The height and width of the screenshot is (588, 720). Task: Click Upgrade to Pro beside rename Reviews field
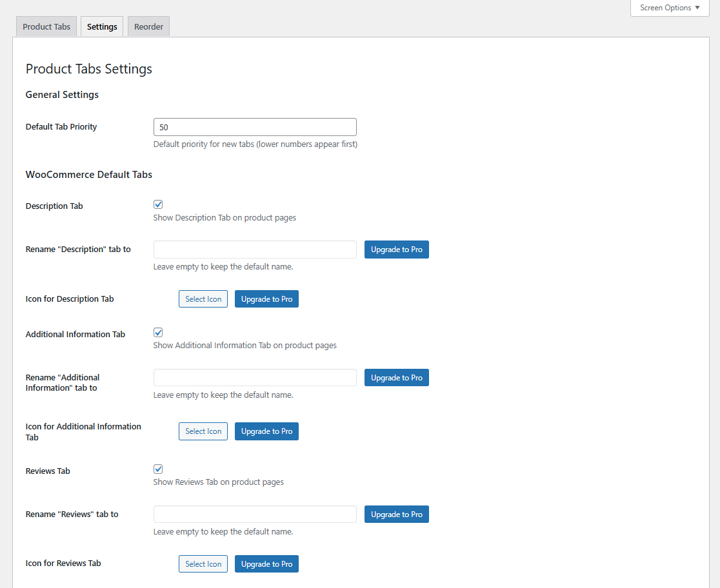tap(396, 514)
